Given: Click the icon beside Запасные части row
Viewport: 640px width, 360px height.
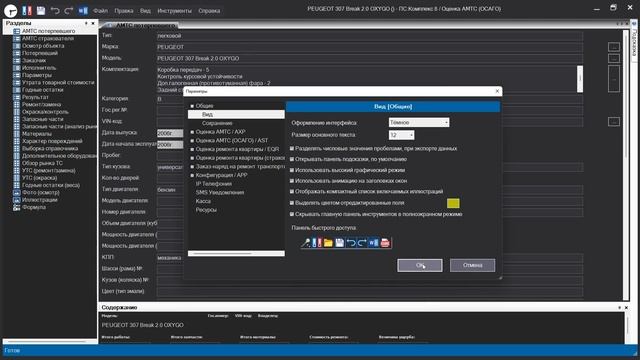Looking at the screenshot, I should click(17, 119).
